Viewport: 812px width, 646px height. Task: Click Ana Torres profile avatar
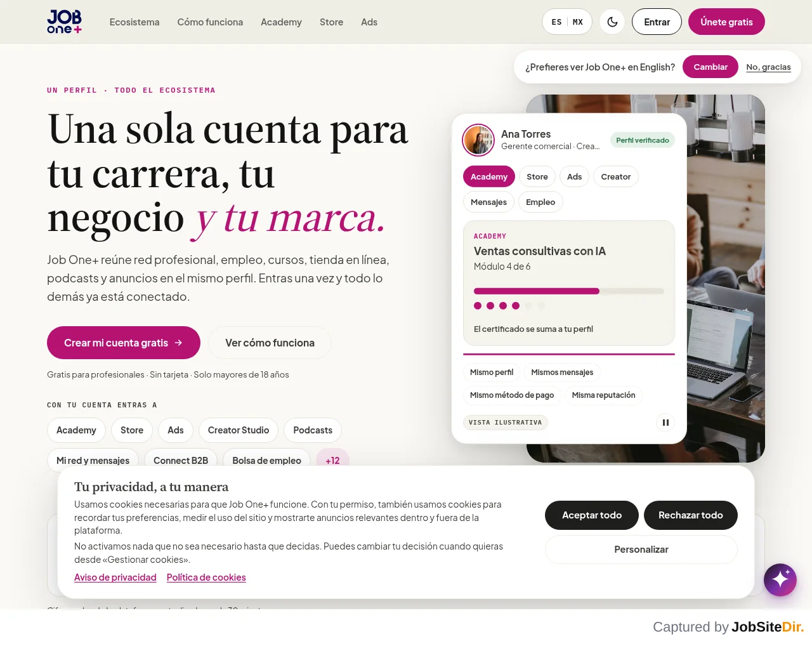(x=478, y=140)
